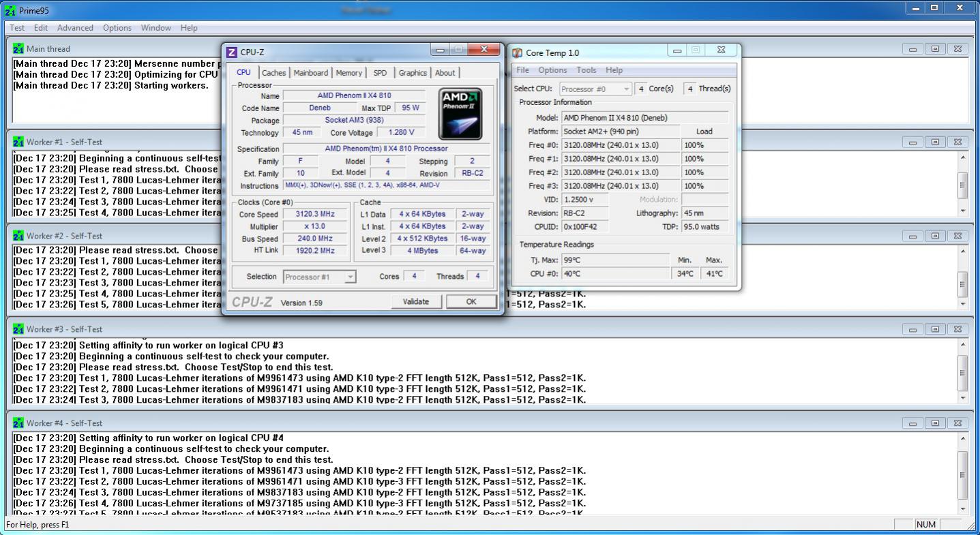Click the Main thread window icon
Screen dimensions: 980x535
click(x=18, y=48)
